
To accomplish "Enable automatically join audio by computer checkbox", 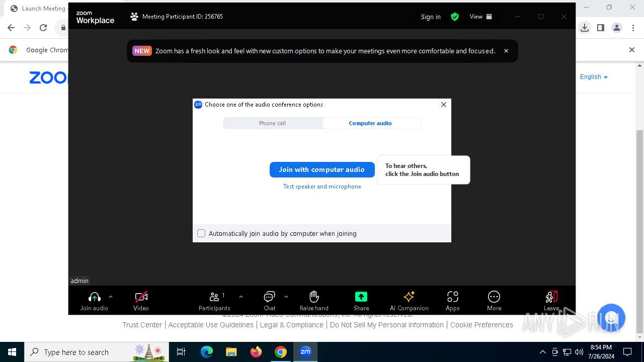I will [x=201, y=233].
